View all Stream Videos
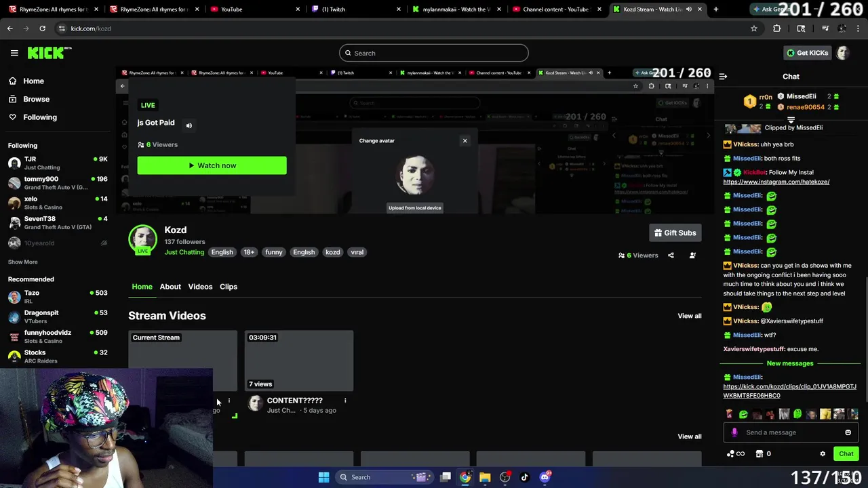Image resolution: width=868 pixels, height=488 pixels. [689, 316]
